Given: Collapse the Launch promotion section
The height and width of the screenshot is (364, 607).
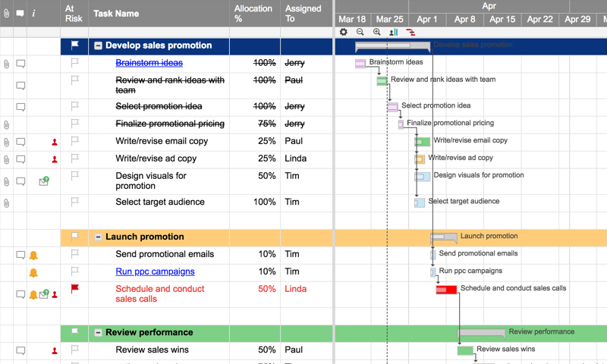Looking at the screenshot, I should [x=99, y=237].
